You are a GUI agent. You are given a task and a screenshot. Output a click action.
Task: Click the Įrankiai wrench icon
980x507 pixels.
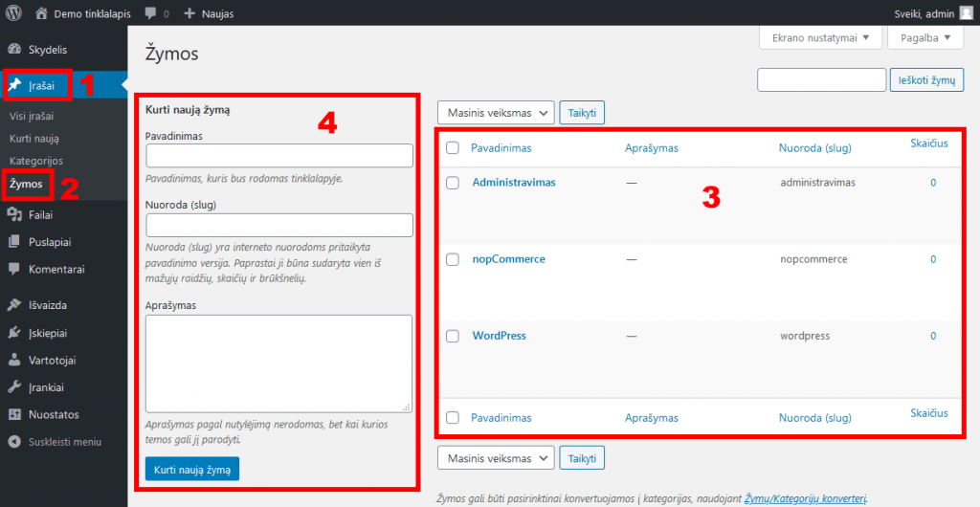15,387
